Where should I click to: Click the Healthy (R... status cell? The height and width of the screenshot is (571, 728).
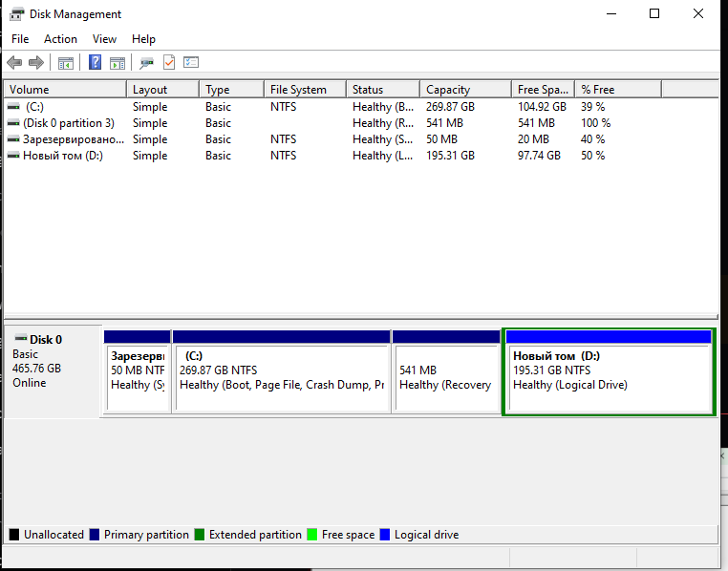tap(383, 123)
